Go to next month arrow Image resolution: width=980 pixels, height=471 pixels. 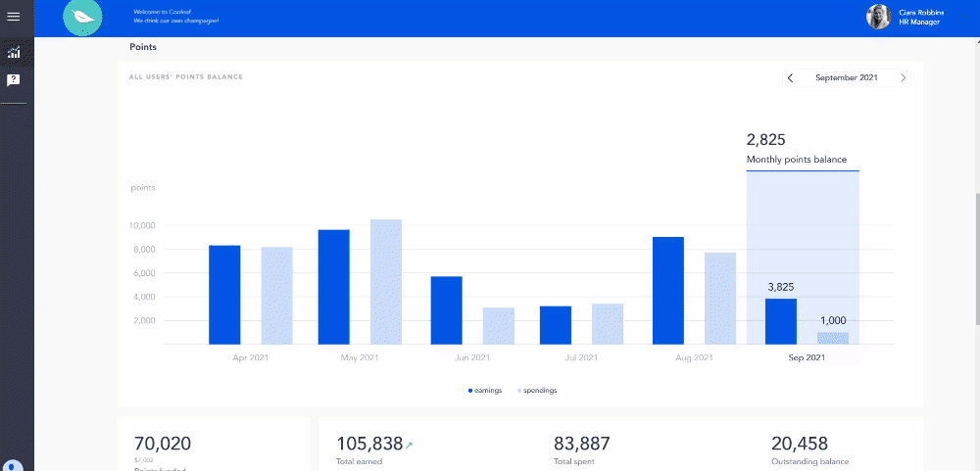click(x=903, y=78)
